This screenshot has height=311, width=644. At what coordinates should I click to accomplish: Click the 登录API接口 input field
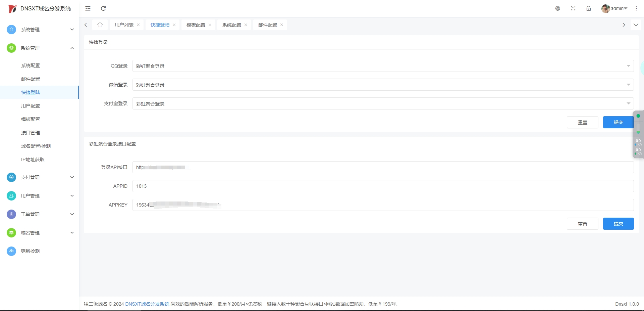pyautogui.click(x=383, y=167)
